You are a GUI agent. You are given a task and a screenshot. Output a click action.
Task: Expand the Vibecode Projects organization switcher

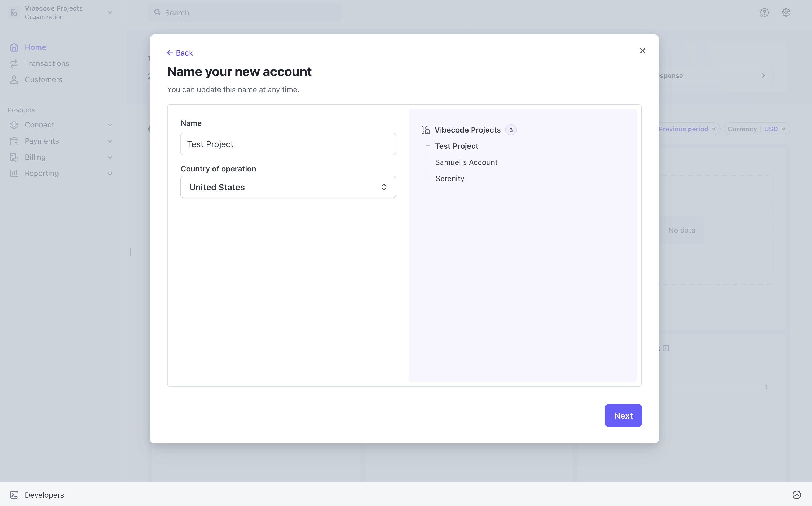[x=110, y=13]
